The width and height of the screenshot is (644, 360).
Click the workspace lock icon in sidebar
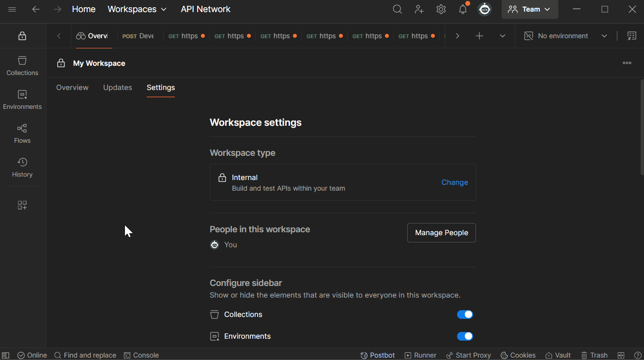pos(22,36)
